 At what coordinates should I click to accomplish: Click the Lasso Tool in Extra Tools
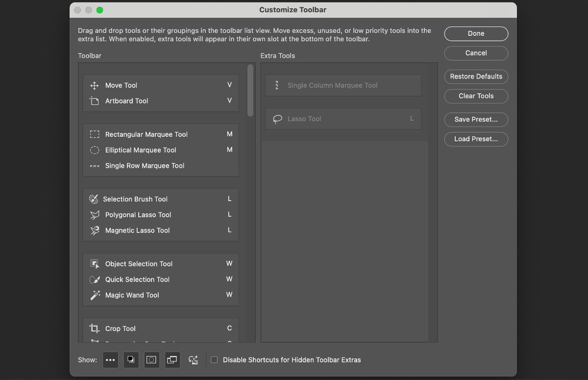[343, 119]
